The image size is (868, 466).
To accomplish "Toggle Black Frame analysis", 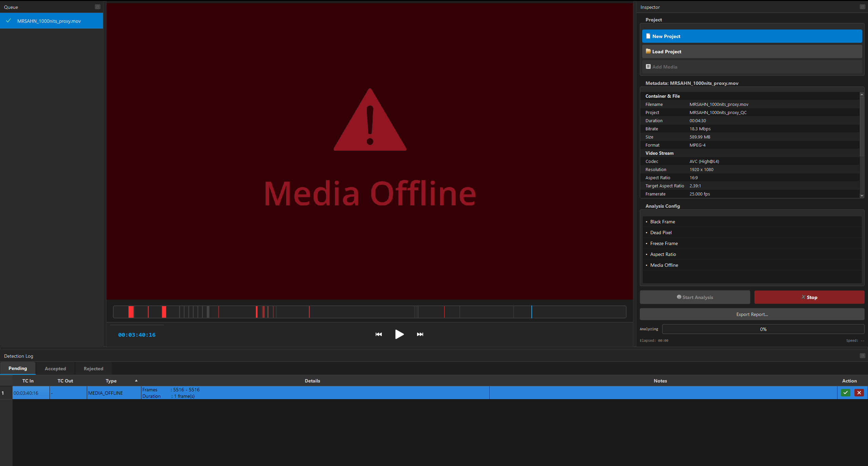I will [x=662, y=221].
